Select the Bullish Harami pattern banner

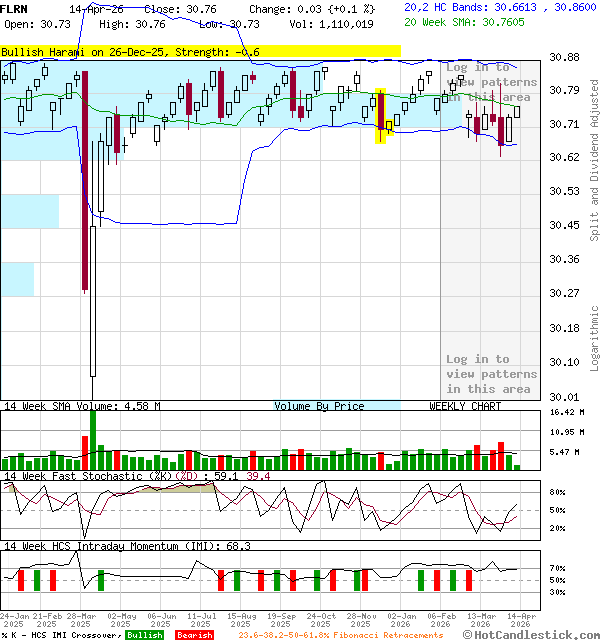coord(200,51)
